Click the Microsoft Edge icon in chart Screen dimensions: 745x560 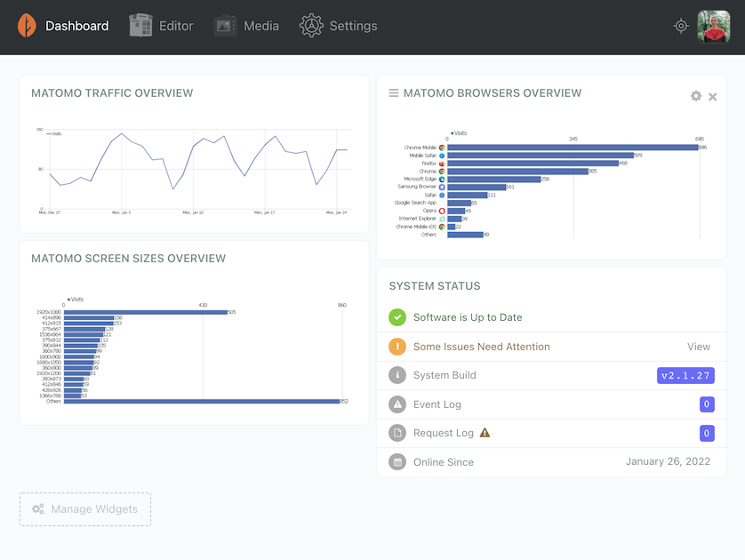442,180
